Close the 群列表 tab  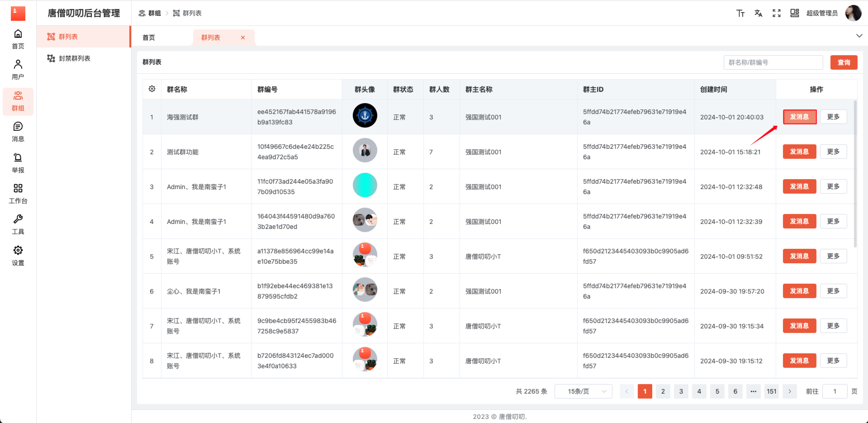(x=243, y=38)
